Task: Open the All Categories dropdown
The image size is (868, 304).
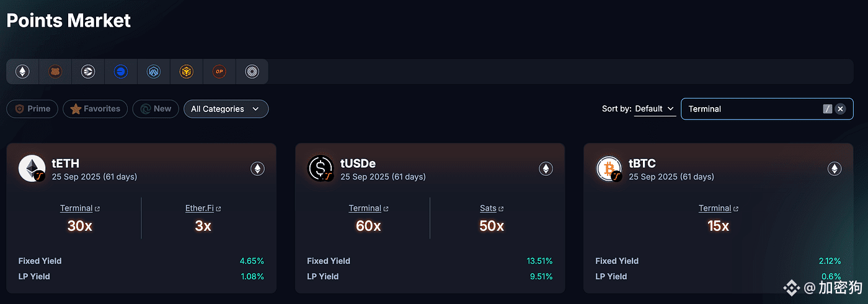Action: (x=226, y=109)
